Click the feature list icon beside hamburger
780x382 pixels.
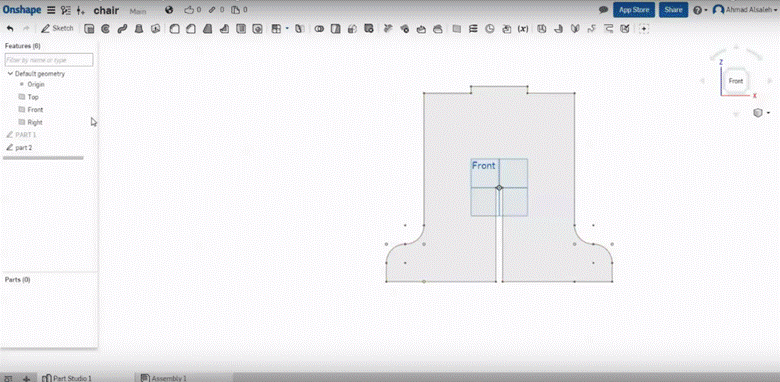66,10
